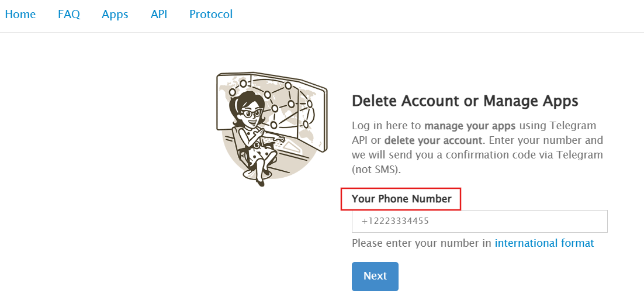Click the 'Log in here to' text
Viewport: 644px width, 307px height.
386,126
